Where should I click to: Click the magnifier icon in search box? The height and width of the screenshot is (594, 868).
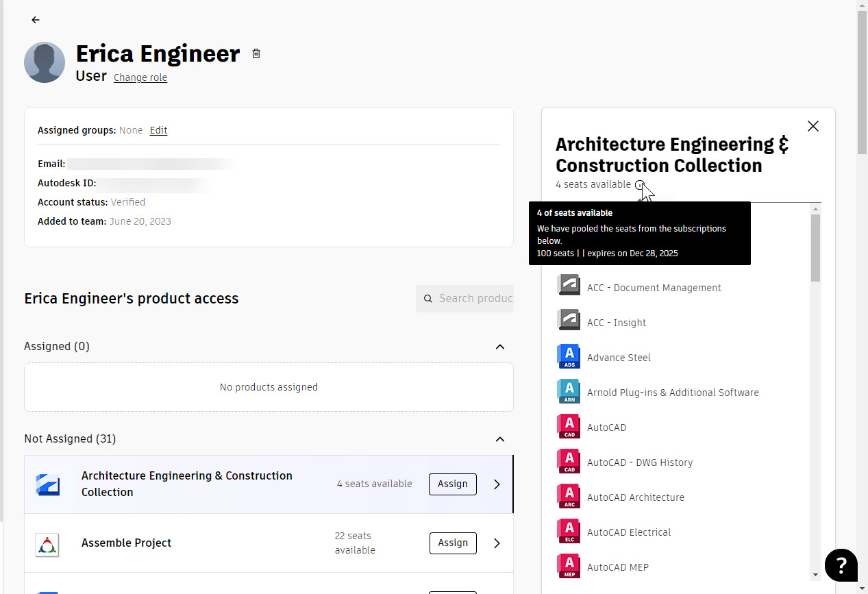pyautogui.click(x=428, y=299)
